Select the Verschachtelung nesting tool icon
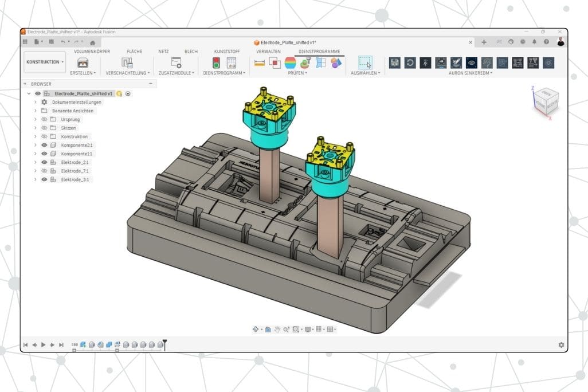588x392 pixels. pos(127,62)
